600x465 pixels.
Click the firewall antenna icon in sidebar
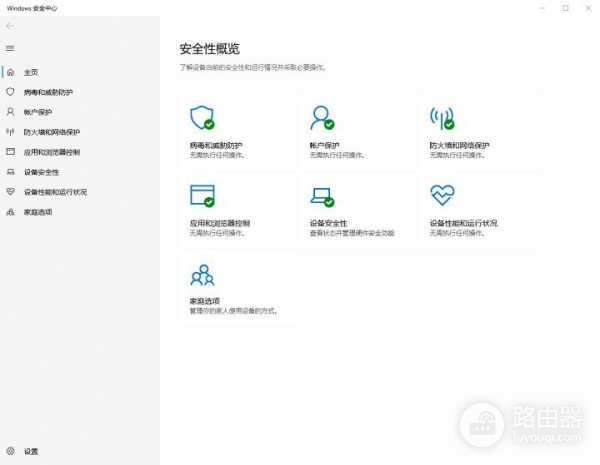coord(10,132)
